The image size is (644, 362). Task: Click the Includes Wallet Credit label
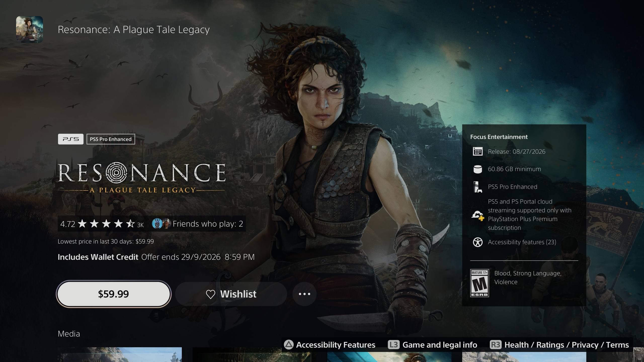pos(98,257)
